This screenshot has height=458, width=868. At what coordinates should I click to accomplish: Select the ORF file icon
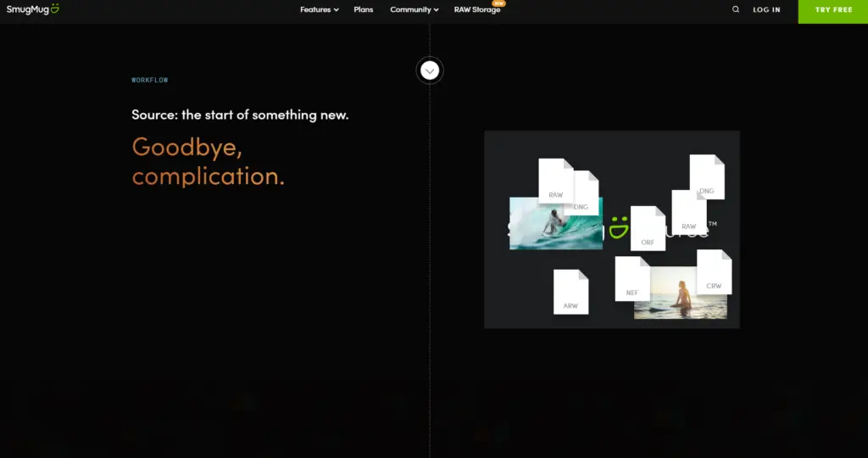coord(648,229)
